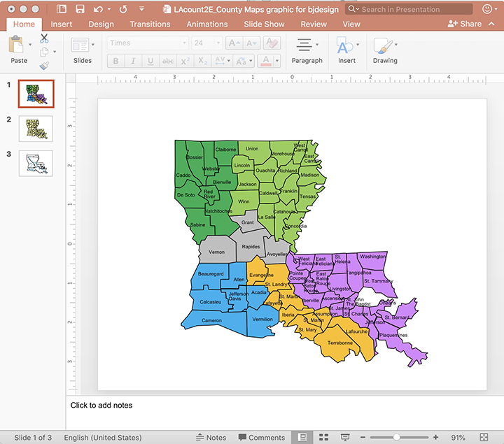Screen dimensions: 504x444
Task: Click the Save icon in title bar
Action: [x=80, y=9]
